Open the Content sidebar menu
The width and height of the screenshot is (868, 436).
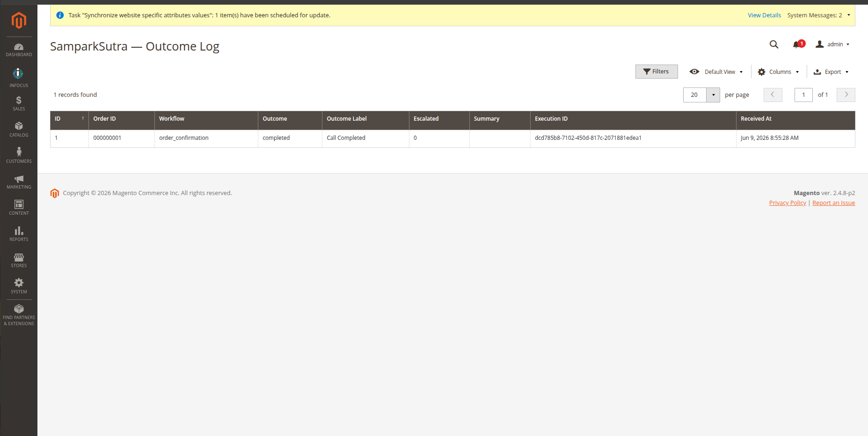pyautogui.click(x=19, y=208)
